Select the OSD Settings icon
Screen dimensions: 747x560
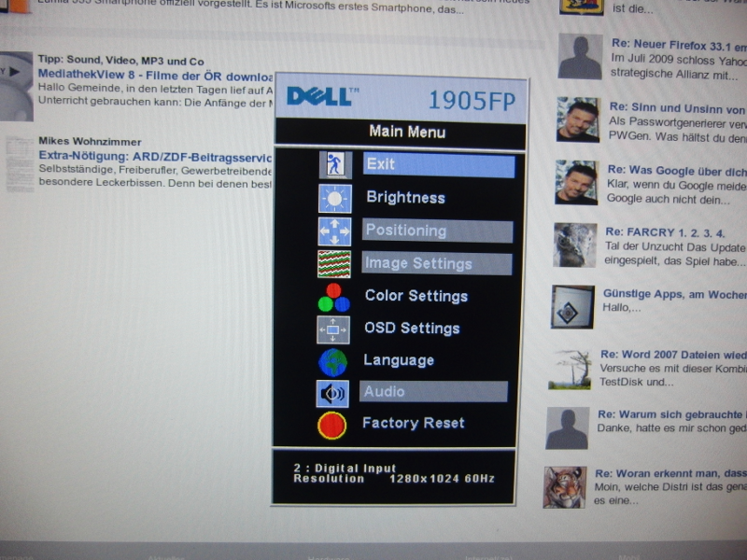coord(333,329)
